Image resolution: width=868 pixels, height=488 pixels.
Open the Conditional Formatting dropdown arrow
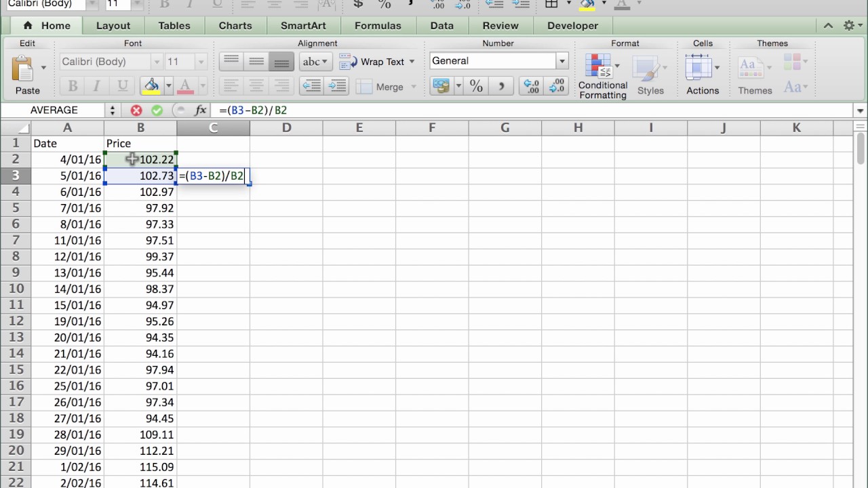pos(616,67)
